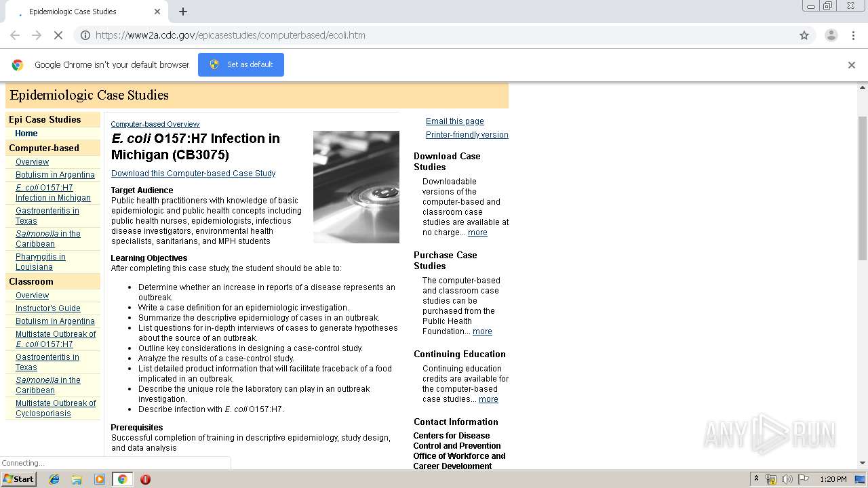Viewport: 868px width, 488px height.
Task: Select the Epidemiologic Case Studies tab
Action: 85,12
